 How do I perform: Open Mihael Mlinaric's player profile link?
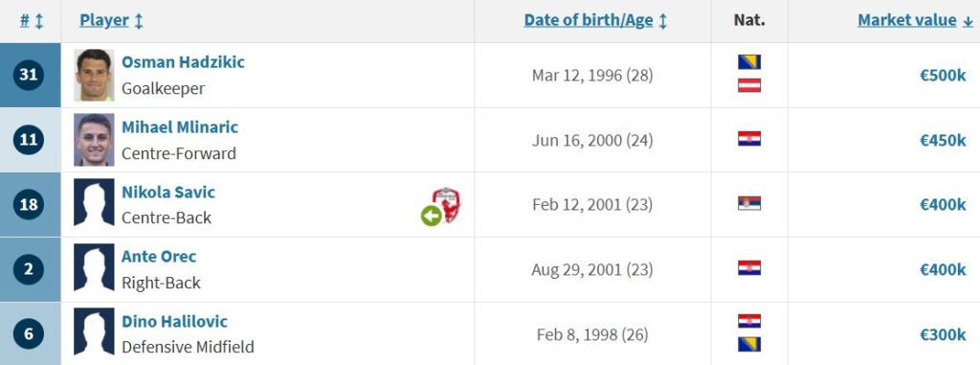180,127
